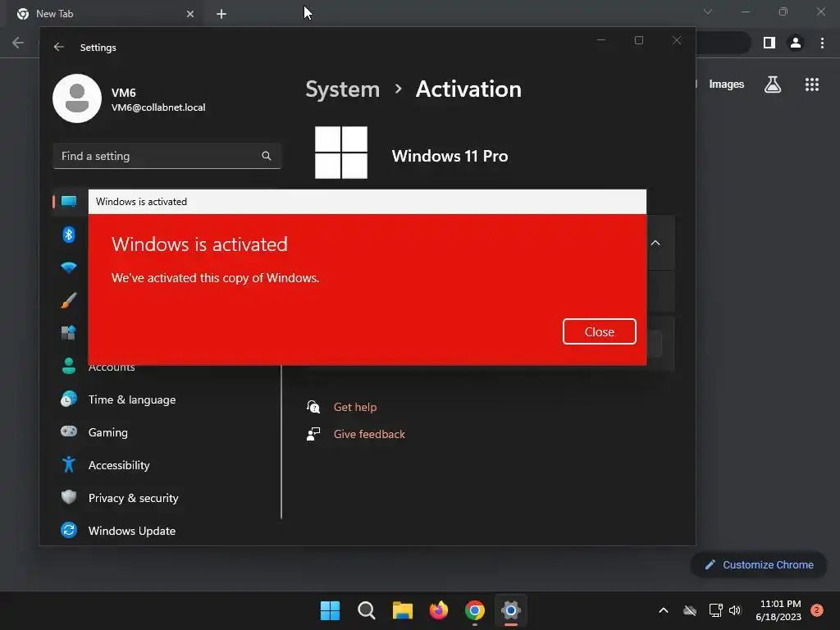Image resolution: width=840 pixels, height=630 pixels.
Task: Open the VM6 user account avatar
Action: (x=77, y=98)
